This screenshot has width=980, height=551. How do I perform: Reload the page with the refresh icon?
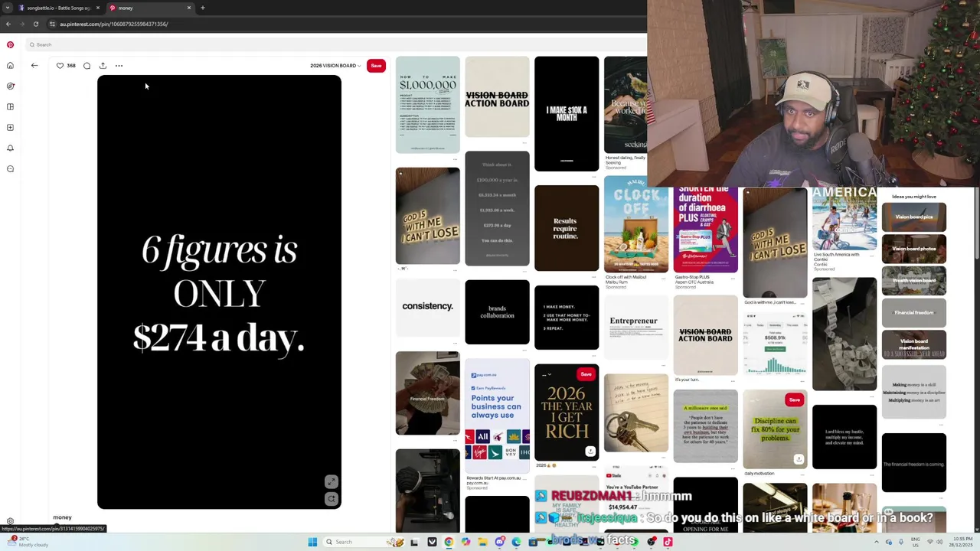pyautogui.click(x=35, y=24)
